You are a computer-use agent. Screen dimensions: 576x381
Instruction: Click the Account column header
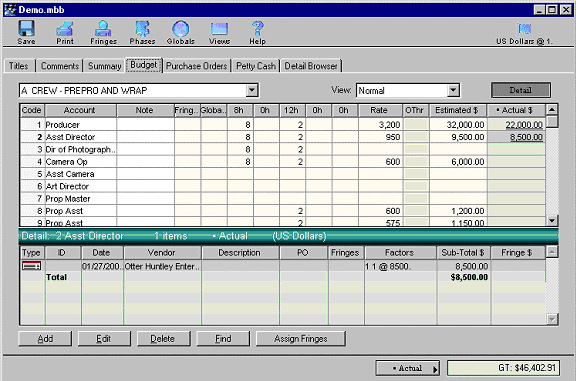coord(80,110)
